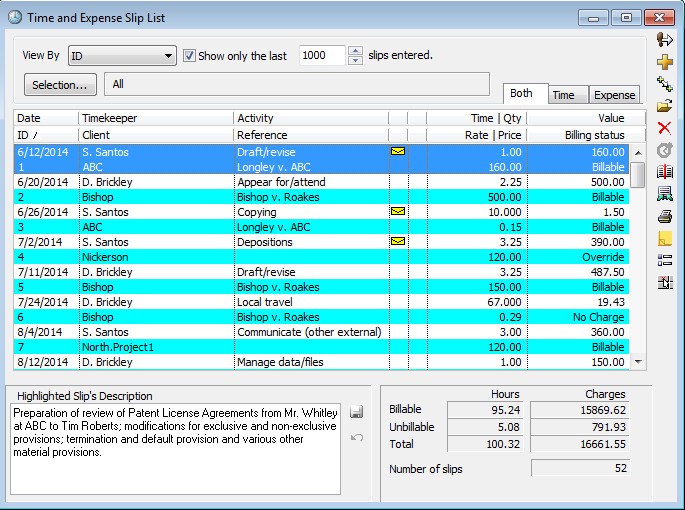Click the Selection... button
The height and width of the screenshot is (510, 685).
[x=60, y=85]
